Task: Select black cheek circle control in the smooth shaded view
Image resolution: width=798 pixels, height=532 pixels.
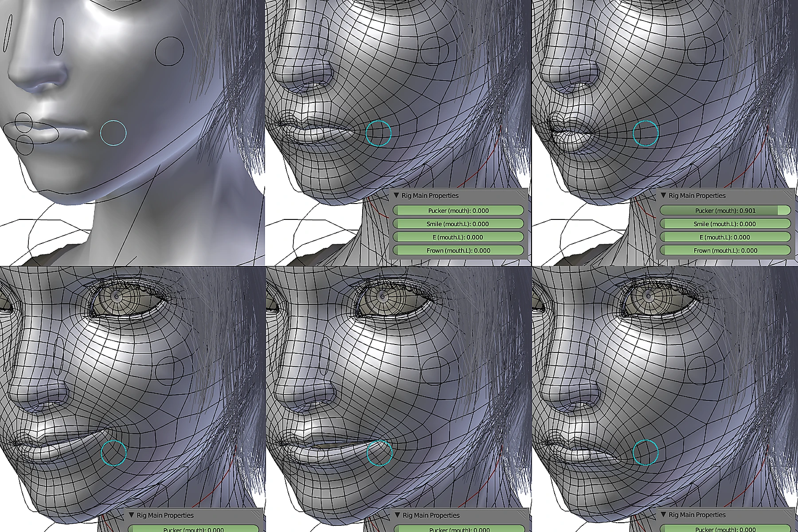Action: [169, 51]
